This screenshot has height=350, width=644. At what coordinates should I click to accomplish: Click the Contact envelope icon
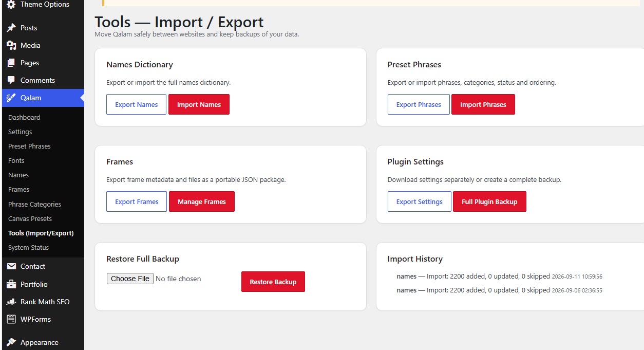tap(11, 266)
